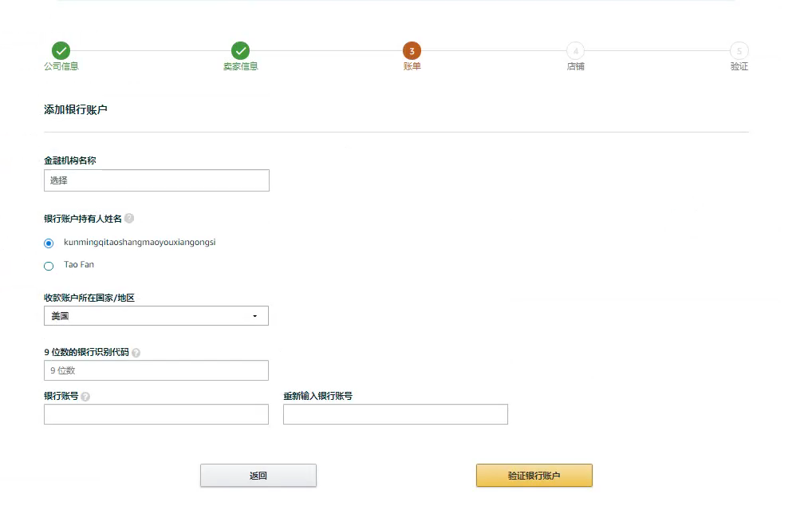Image resolution: width=812 pixels, height=518 pixels.
Task: Click the dropdown arrow in the 美国 selector
Action: [255, 316]
